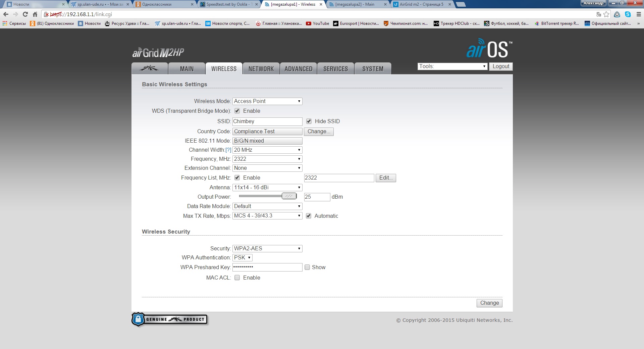Switch to SERVICES tab
Screen dimensions: 644x349
pos(335,68)
